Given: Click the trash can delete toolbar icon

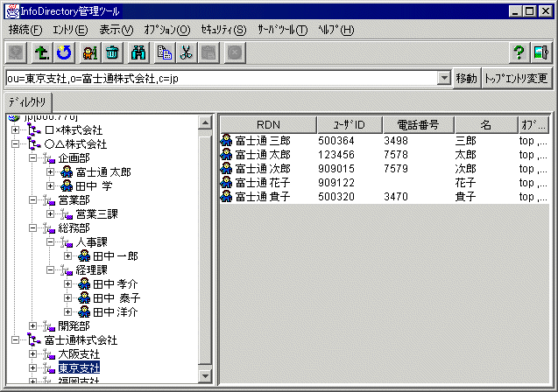Looking at the screenshot, I should [x=112, y=53].
